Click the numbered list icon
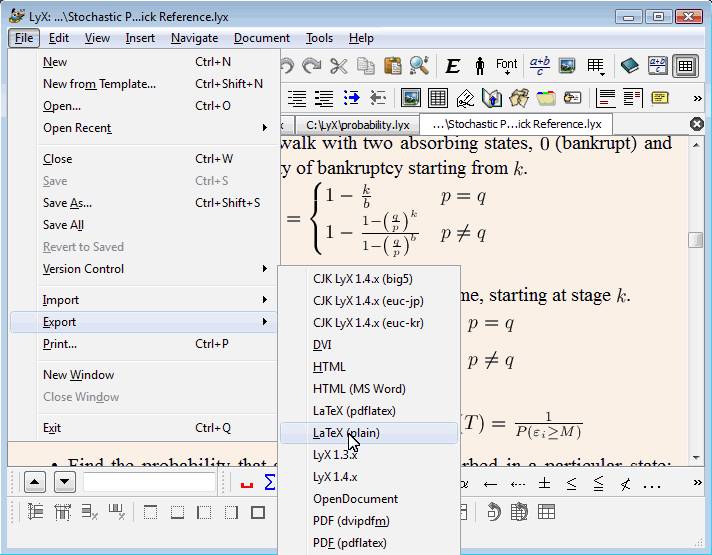Viewport: 712px width, 555px height. [297, 98]
